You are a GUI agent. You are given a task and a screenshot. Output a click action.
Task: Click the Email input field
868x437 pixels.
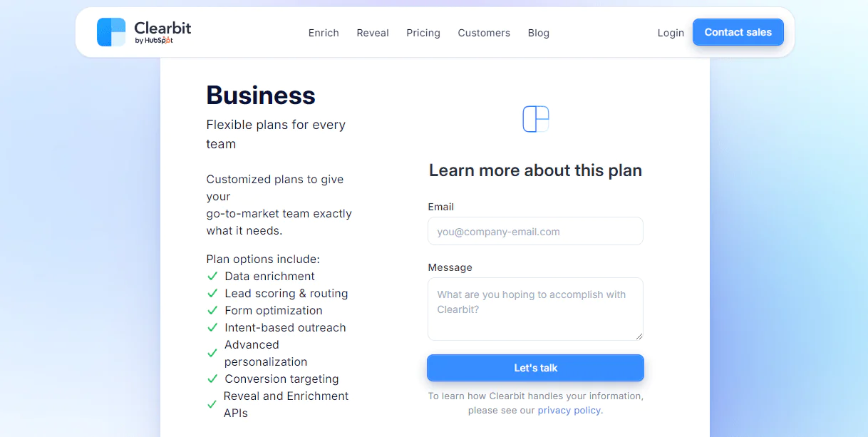click(x=535, y=231)
